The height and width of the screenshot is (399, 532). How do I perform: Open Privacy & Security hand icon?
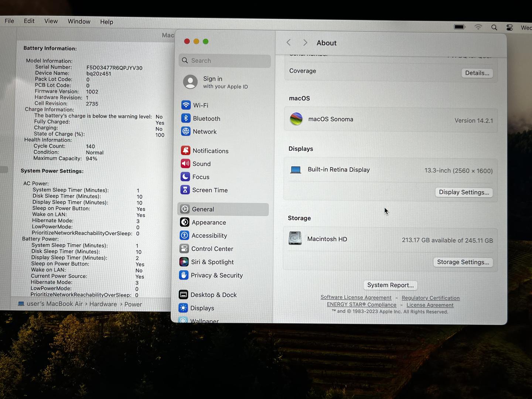pos(184,275)
